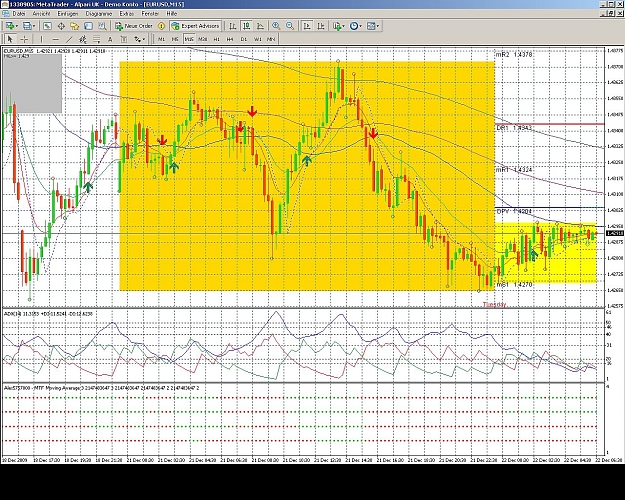Open the Ansicht menu
The image size is (625, 500).
41,14
